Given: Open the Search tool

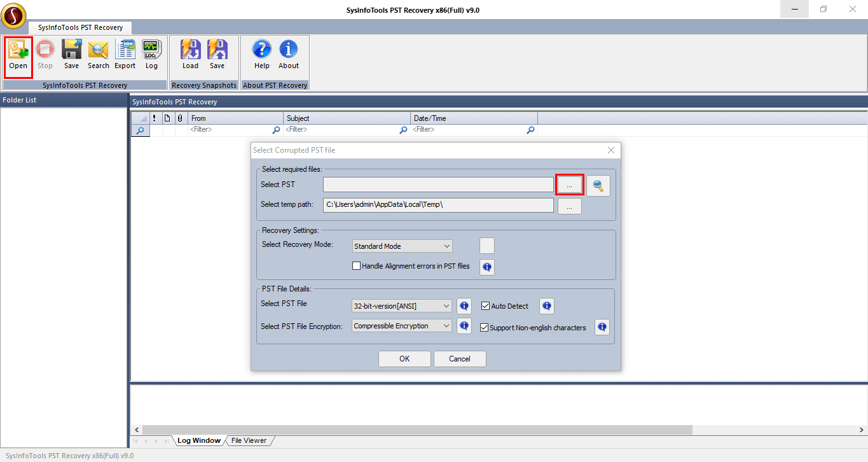Looking at the screenshot, I should coord(99,55).
